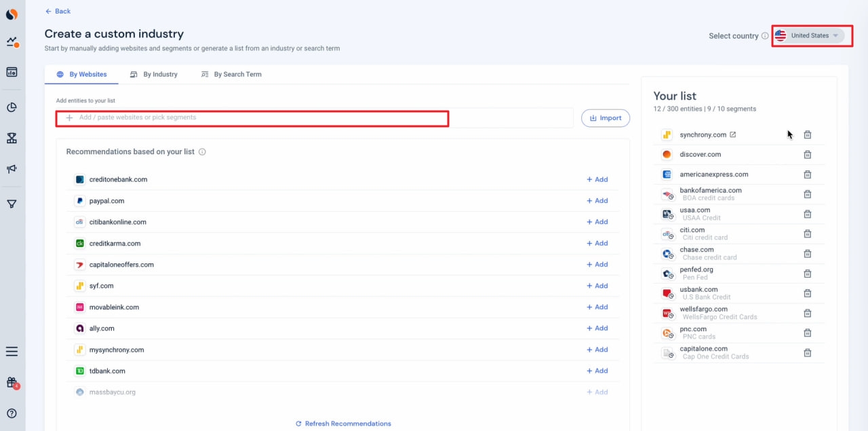Open synchrony.com via its external link icon
This screenshot has width=868, height=431.
coord(732,134)
